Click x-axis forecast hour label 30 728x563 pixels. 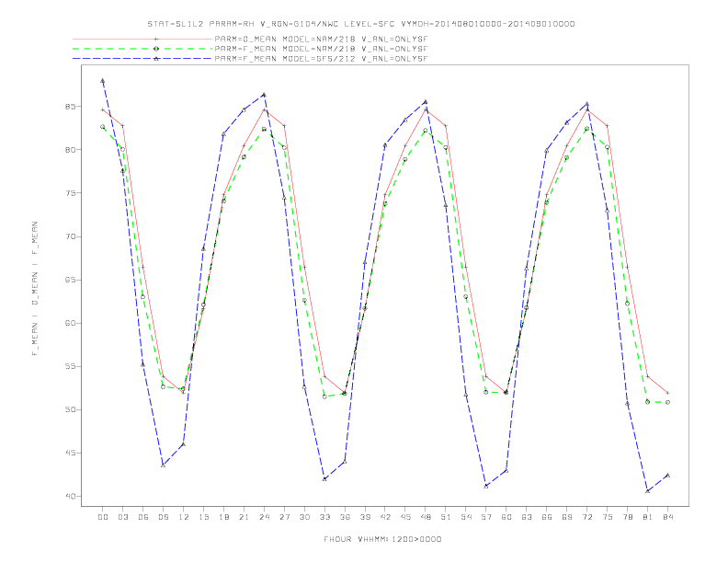(304, 517)
